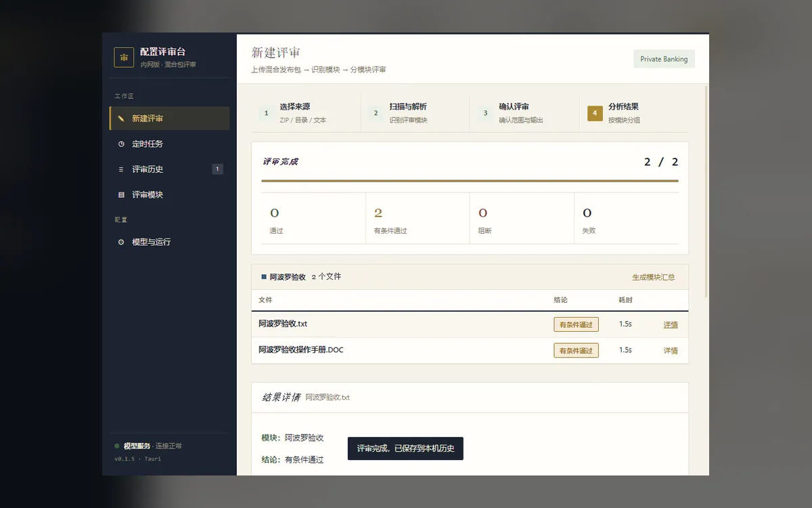Click the 评审完成 progress bar
Screen dimensions: 812x508
(x=470, y=181)
